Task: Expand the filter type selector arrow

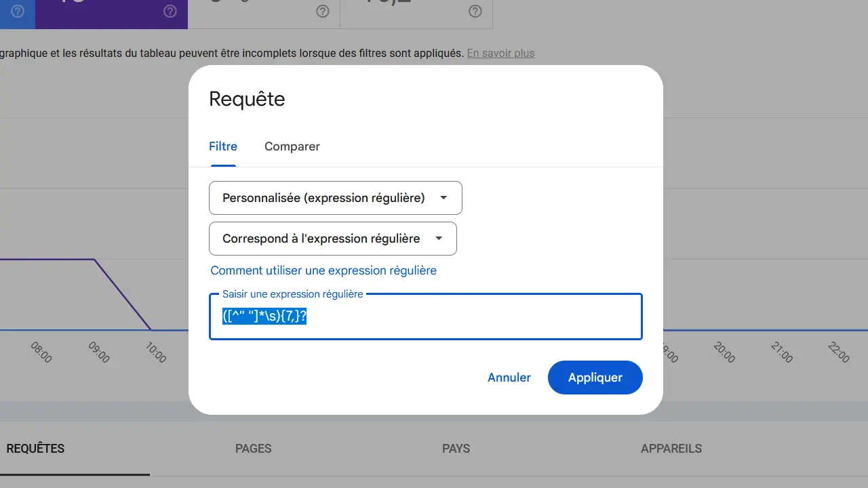Action: [x=443, y=197]
